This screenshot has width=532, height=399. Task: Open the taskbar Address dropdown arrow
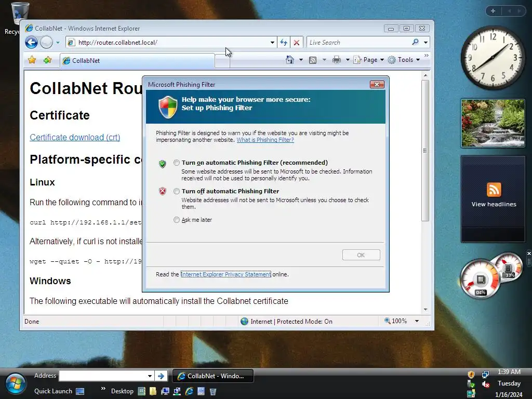(x=150, y=376)
